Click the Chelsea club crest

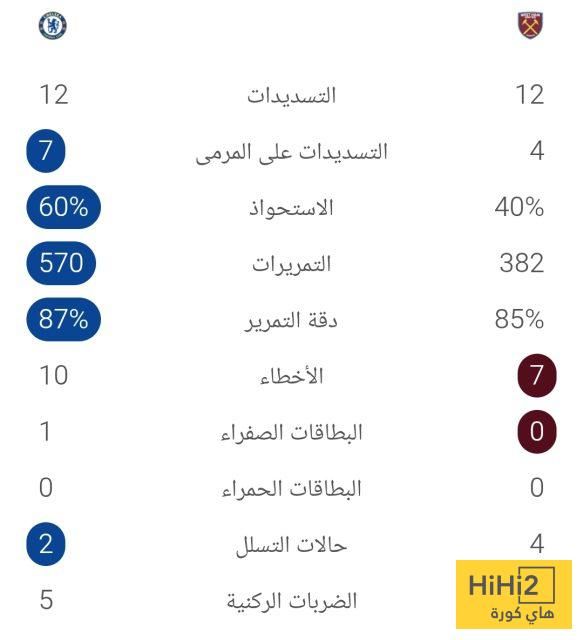(53, 26)
